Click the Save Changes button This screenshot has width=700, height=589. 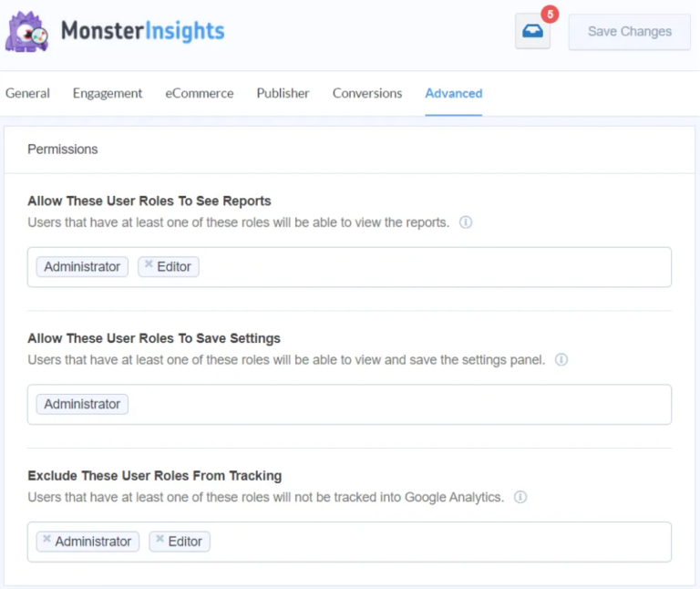click(630, 32)
